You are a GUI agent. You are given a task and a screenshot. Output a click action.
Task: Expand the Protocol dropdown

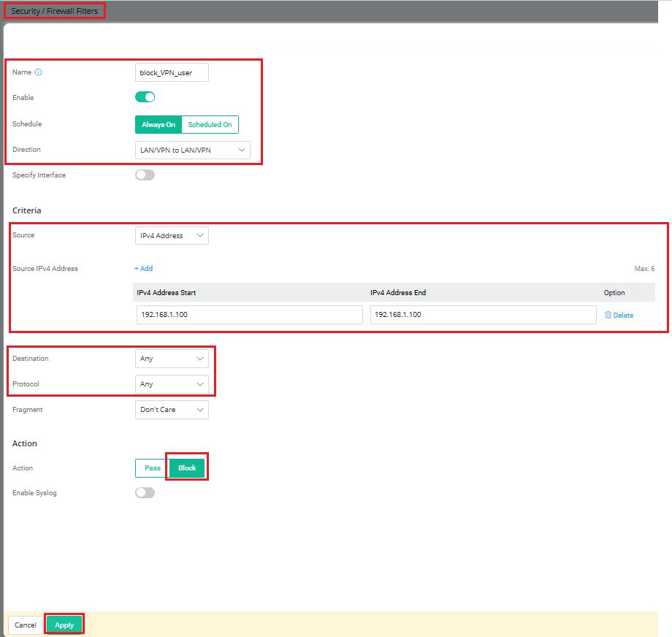click(x=172, y=384)
